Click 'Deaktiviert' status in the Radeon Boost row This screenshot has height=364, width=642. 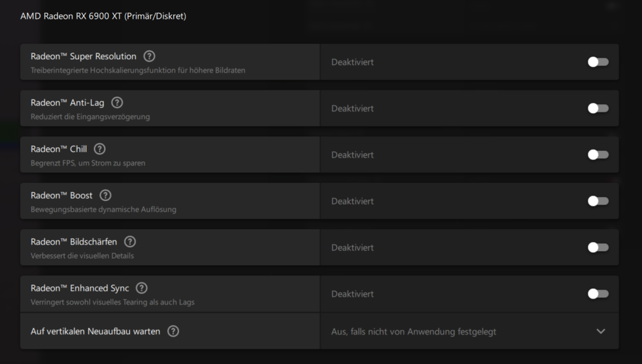click(352, 201)
